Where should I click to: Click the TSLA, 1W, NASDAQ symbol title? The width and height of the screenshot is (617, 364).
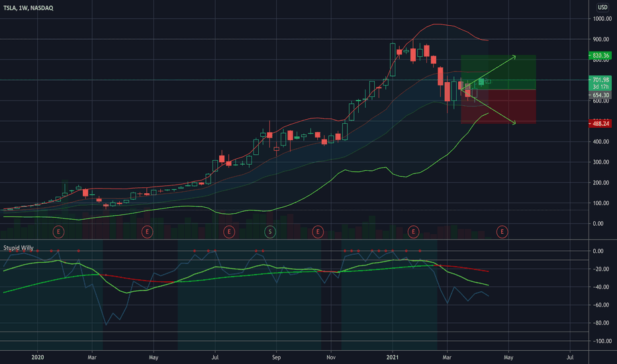pos(28,8)
